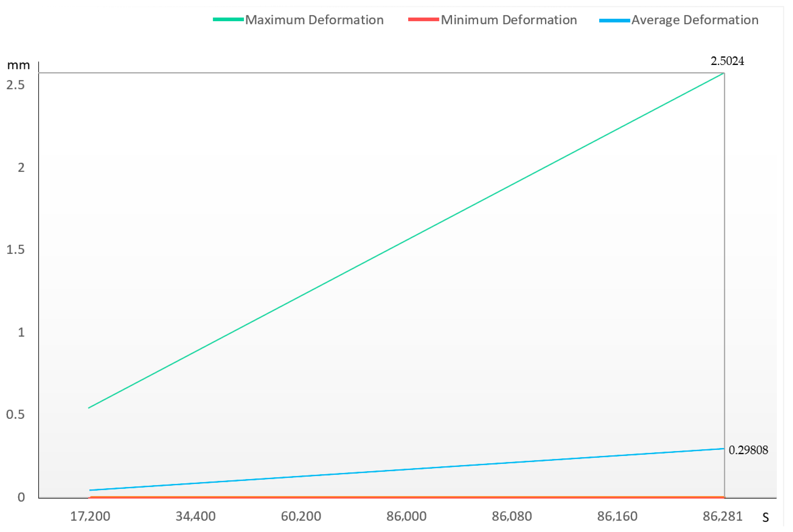Click the 17,200 x-axis tick label
The image size is (793, 532).
pos(90,516)
